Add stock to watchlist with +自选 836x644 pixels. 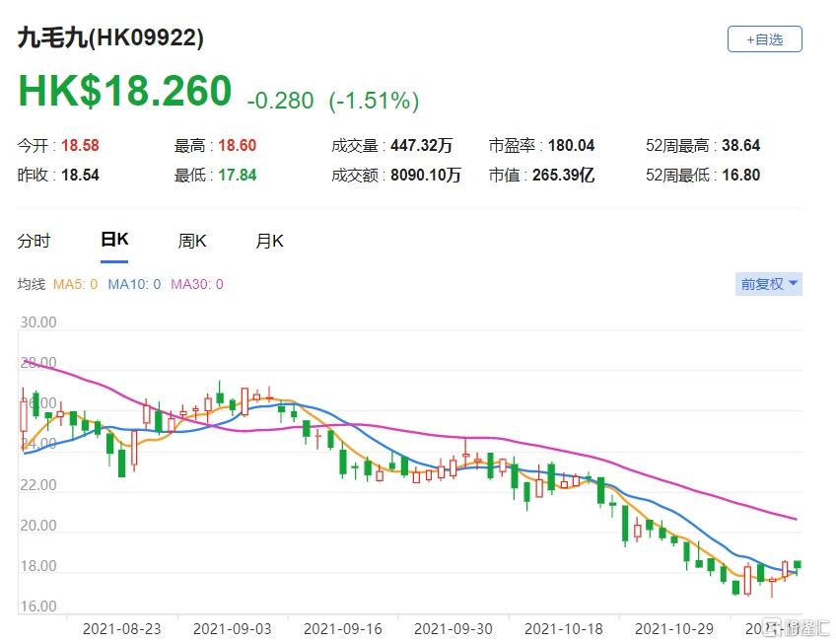(764, 39)
